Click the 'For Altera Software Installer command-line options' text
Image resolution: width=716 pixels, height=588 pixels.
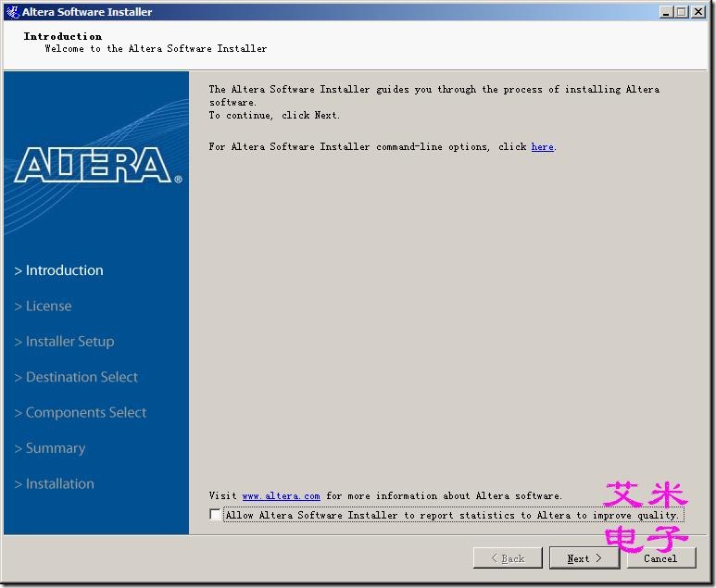349,147
